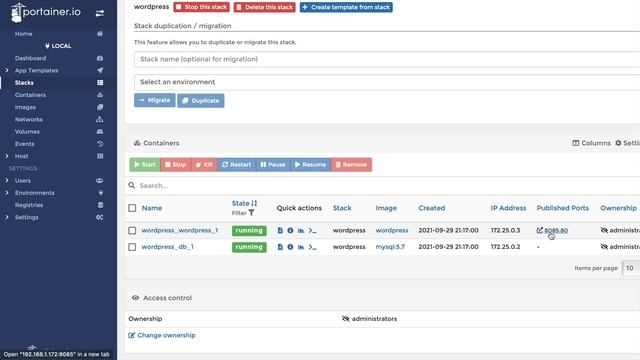This screenshot has width=640, height=360.
Task: Click the Host grid icon
Action: pyautogui.click(x=100, y=156)
